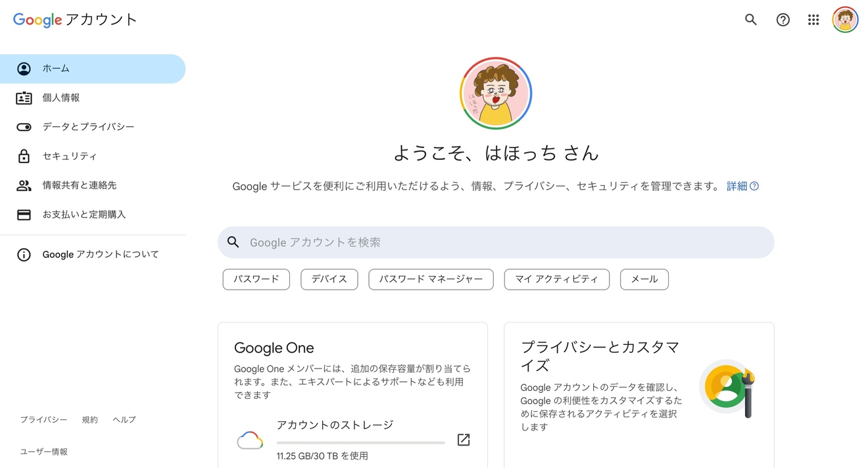Image resolution: width=868 pixels, height=468 pixels.
Task: Open account storage external link icon
Action: pos(464,440)
